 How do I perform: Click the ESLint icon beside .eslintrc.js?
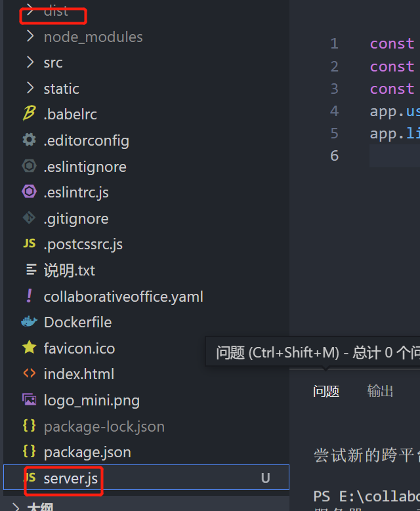click(29, 192)
